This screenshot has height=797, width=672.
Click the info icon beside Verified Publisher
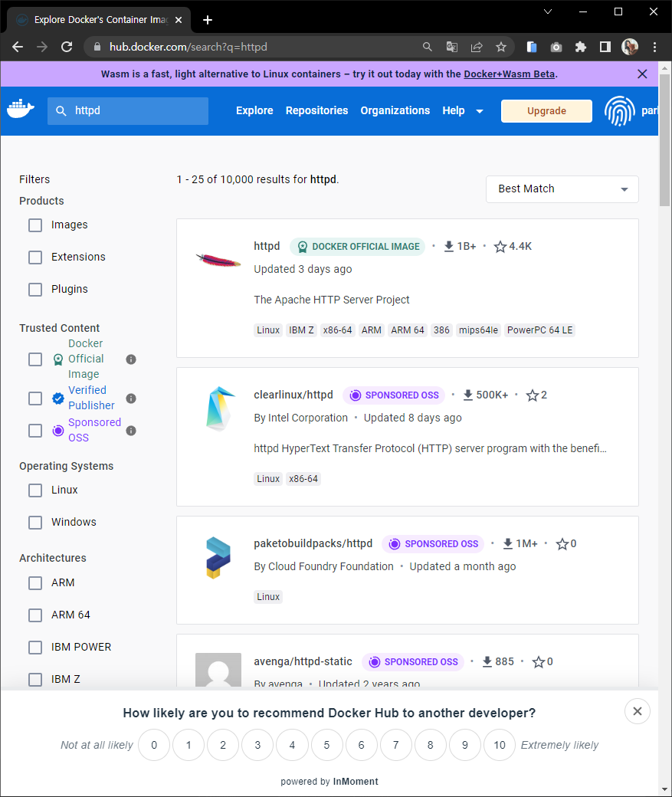pos(130,398)
